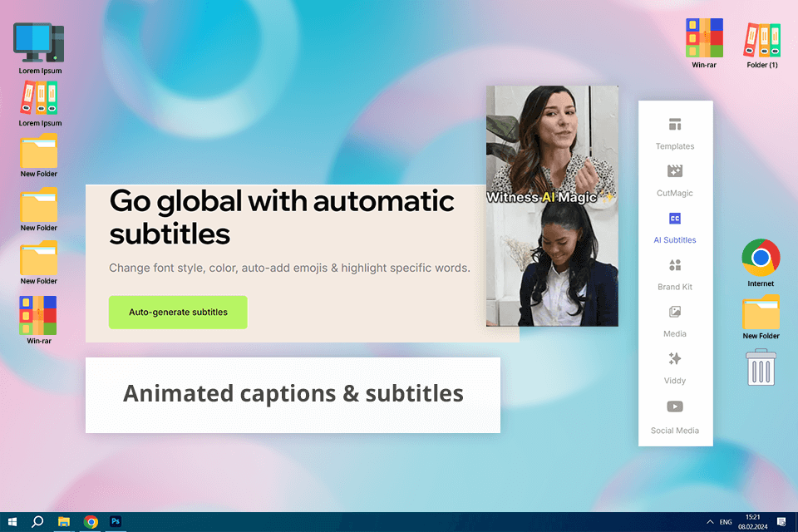Select the first New Folder under the binders icon
The image size is (798, 532).
(39, 150)
